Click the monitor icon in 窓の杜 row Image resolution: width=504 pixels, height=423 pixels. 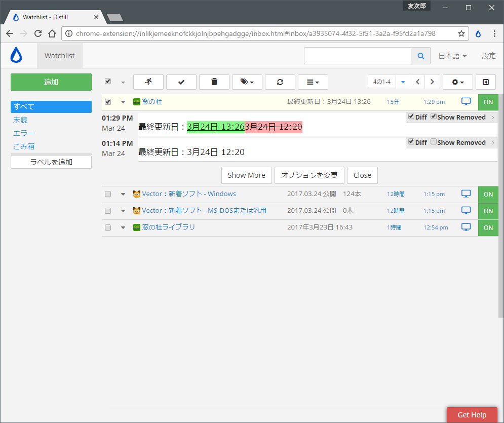point(466,102)
